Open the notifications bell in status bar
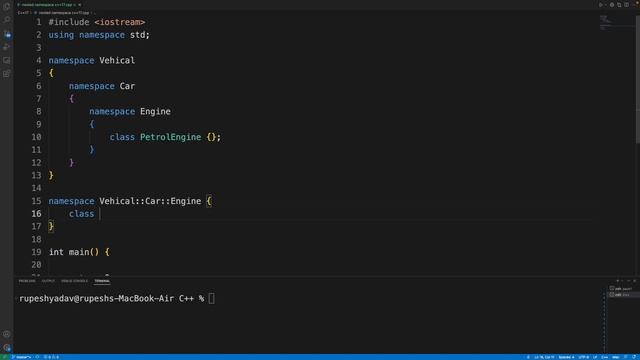640x360 pixels. (x=634, y=357)
